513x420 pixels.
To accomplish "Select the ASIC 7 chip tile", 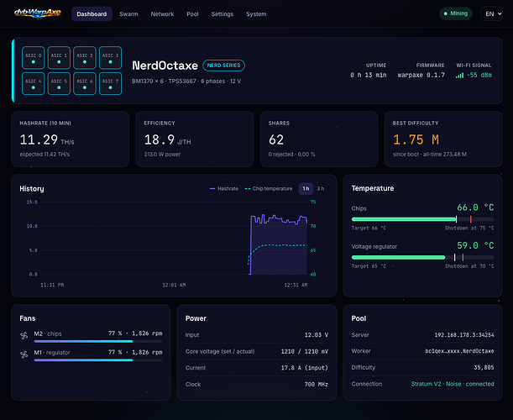I will coord(110,83).
